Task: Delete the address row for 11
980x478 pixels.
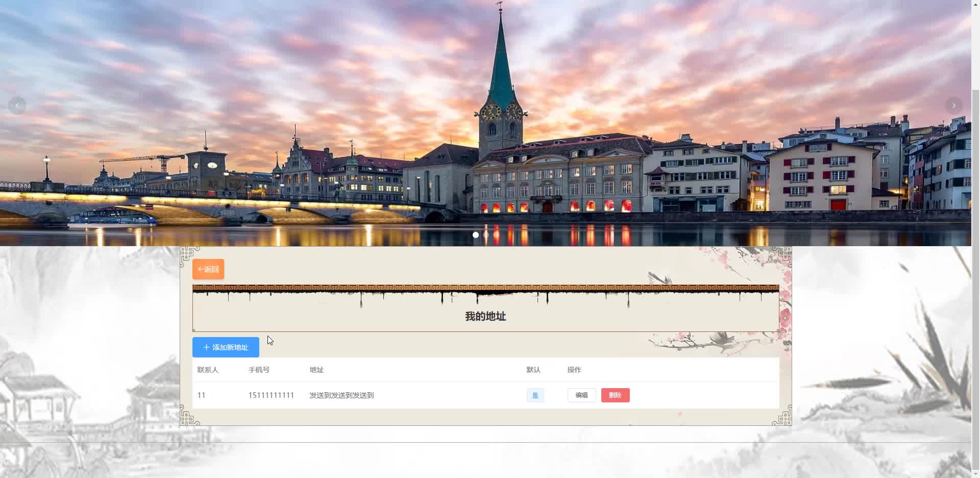Action: 615,395
